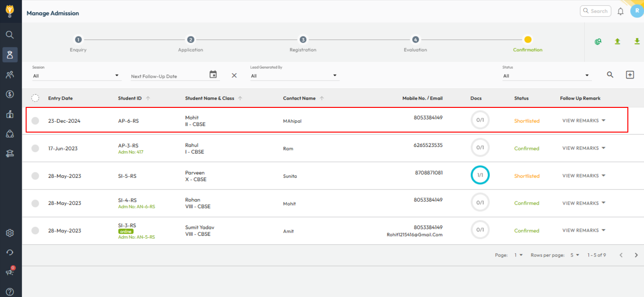Toggle the select-all checkbox in header
The width and height of the screenshot is (644, 297).
tap(35, 98)
